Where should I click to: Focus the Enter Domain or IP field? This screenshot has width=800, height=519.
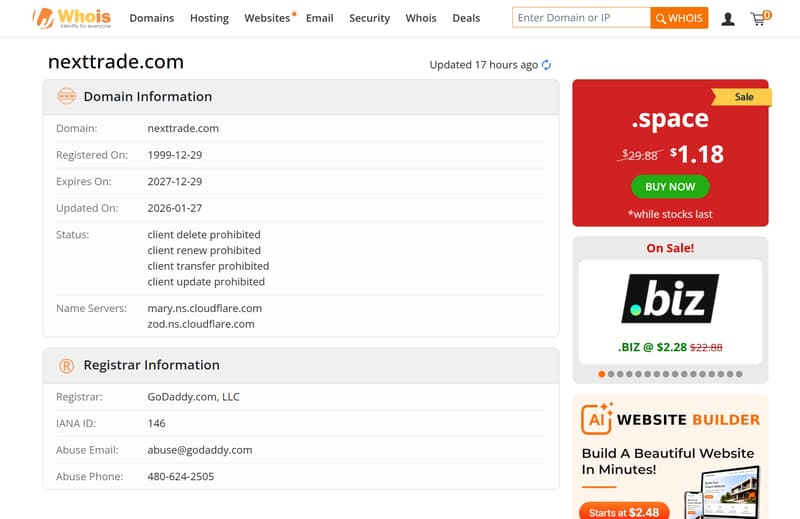(581, 18)
